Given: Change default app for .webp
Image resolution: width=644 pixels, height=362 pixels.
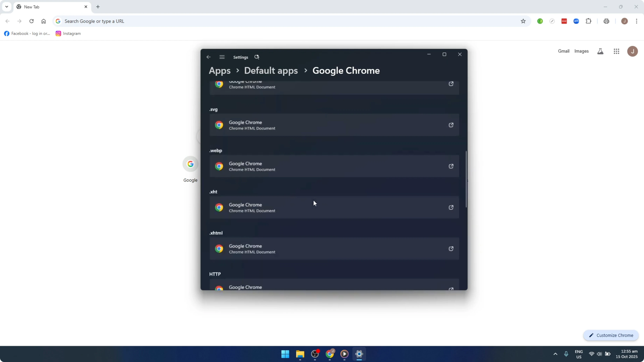Looking at the screenshot, I should (x=334, y=166).
